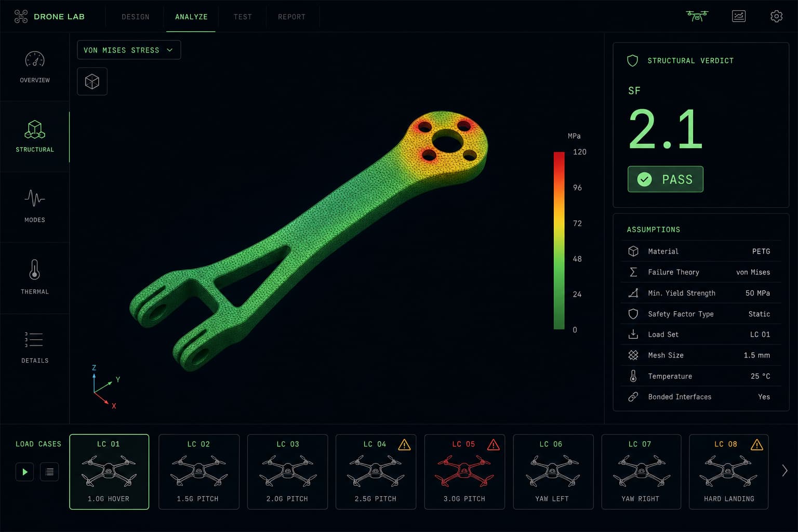This screenshot has height=532, width=798.
Task: Open Thermal analysis in sidebar
Action: click(35, 277)
